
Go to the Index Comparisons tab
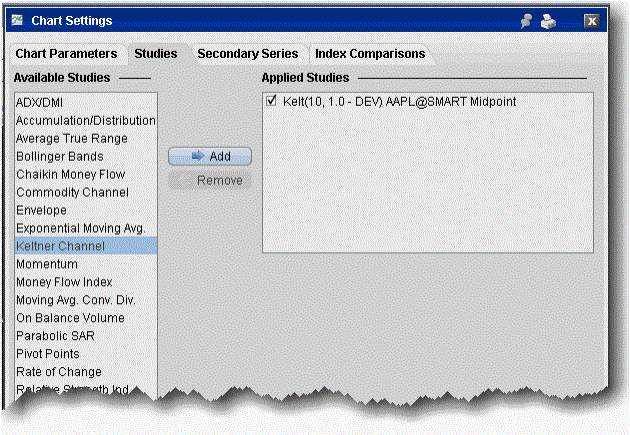point(370,54)
